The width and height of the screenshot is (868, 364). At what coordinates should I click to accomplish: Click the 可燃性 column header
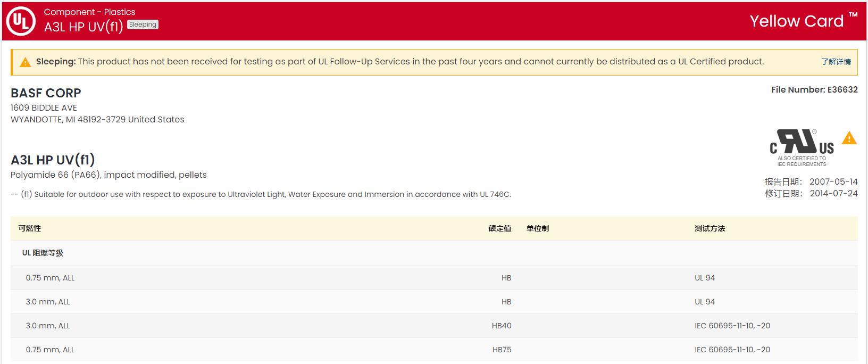30,228
